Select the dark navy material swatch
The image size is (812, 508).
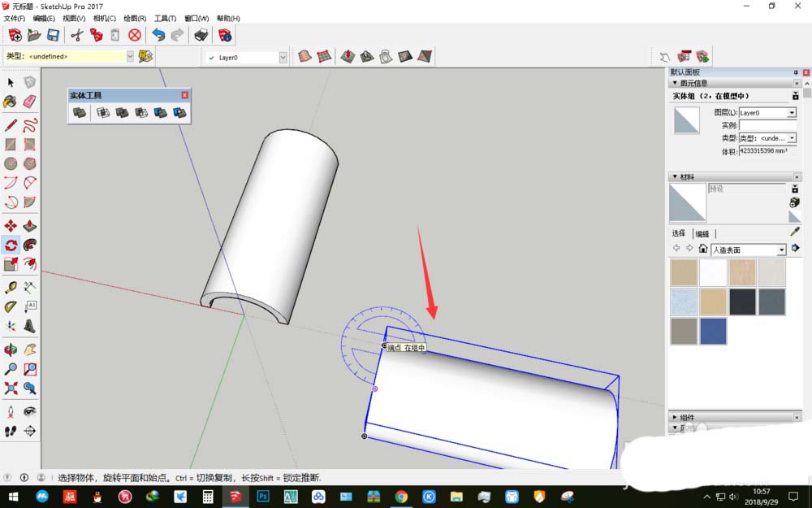click(743, 302)
